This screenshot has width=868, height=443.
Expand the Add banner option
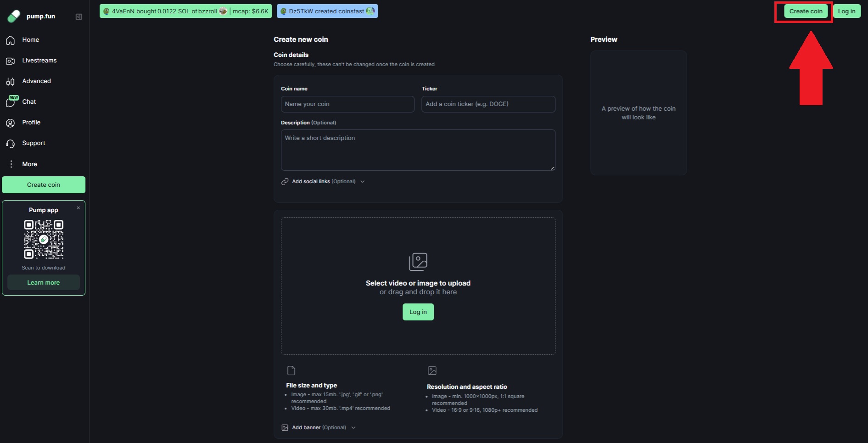(x=319, y=427)
